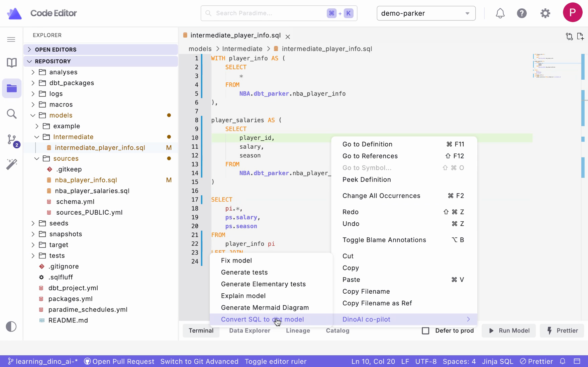Click the new file icon above the editor
Image resolution: width=588 pixels, height=367 pixels.
coord(580,36)
